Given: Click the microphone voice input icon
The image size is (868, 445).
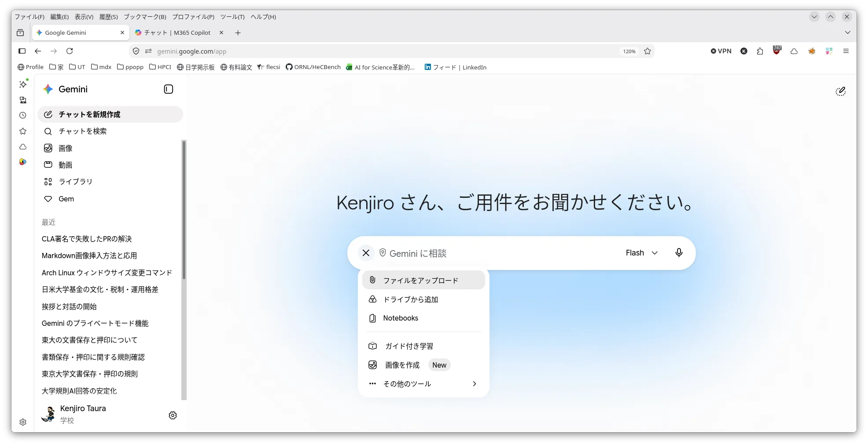Looking at the screenshot, I should [679, 253].
